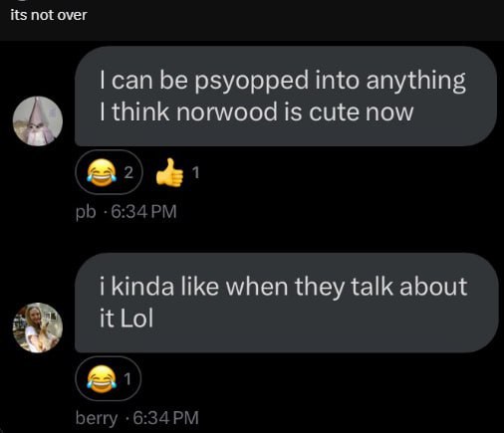
Task: Toggle thumbs up reaction on pb's message
Action: [177, 172]
